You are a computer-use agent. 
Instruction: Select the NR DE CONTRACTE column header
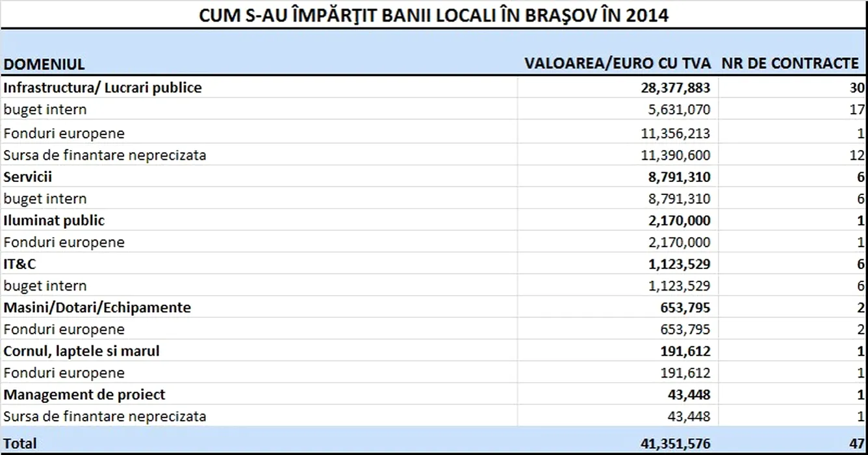(790, 63)
